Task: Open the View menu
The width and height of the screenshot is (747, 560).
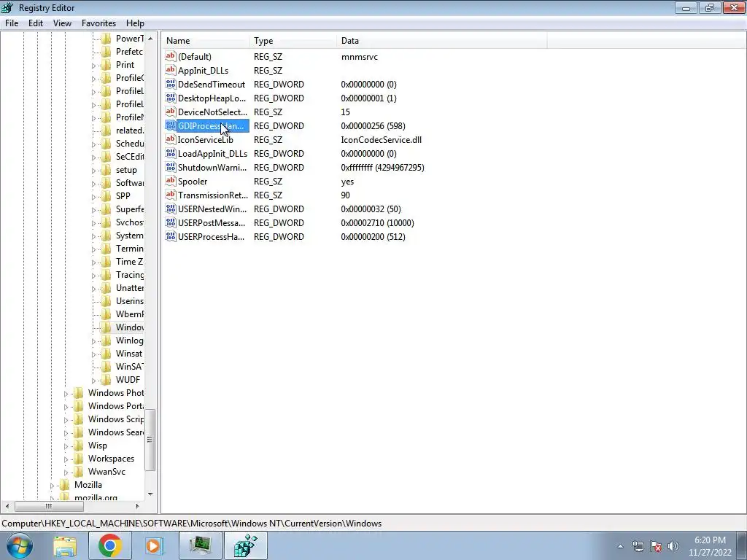Action: point(62,23)
